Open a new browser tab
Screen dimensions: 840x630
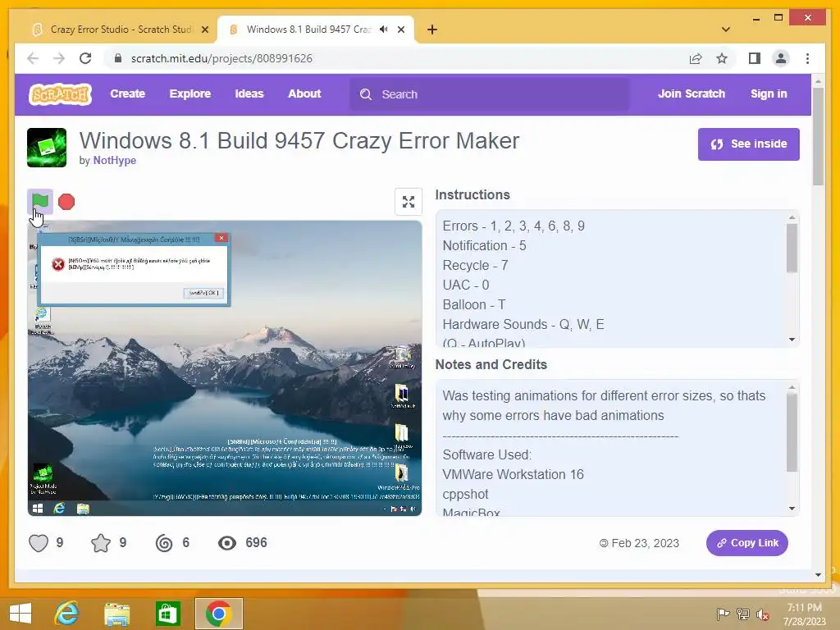(x=432, y=30)
